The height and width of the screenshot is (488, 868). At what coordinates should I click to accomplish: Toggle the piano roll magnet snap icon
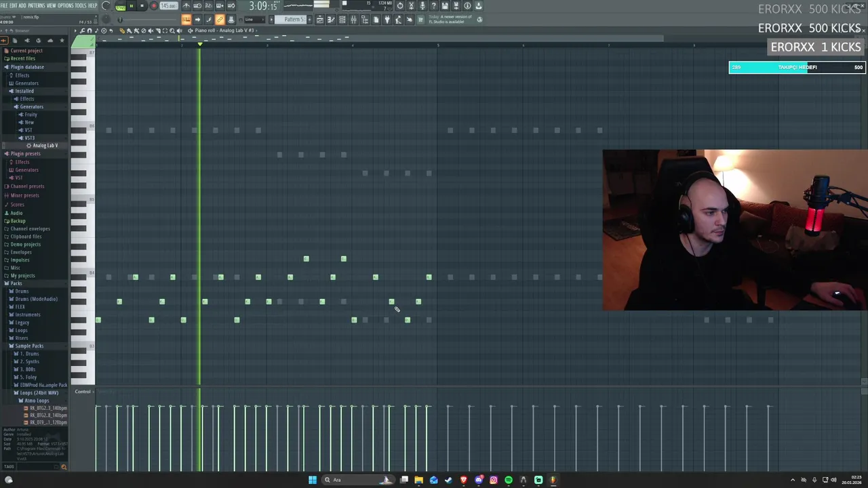[90, 30]
